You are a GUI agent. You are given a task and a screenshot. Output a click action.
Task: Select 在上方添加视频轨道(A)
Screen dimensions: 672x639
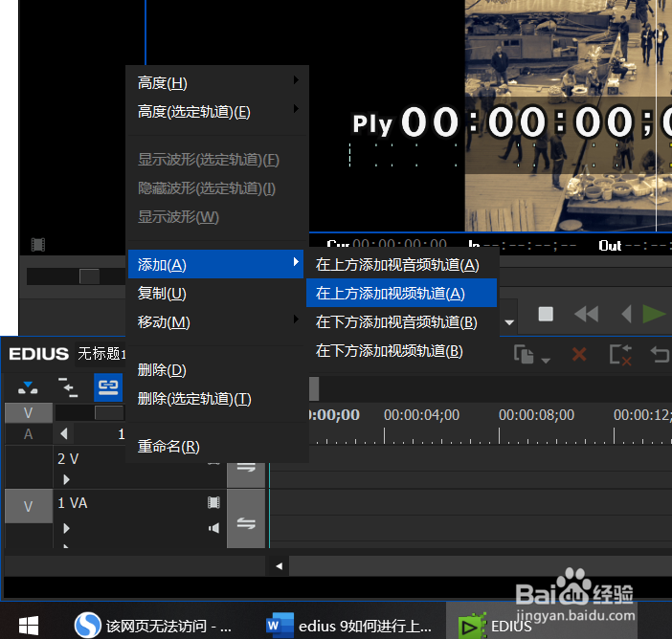[401, 294]
